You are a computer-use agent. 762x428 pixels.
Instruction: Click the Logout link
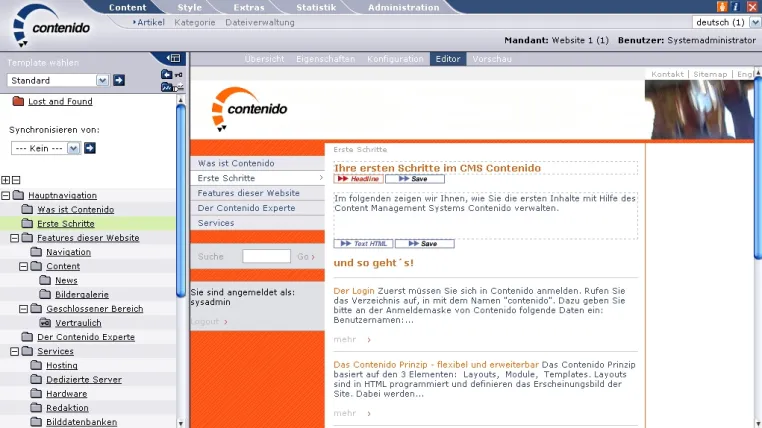[209, 322]
